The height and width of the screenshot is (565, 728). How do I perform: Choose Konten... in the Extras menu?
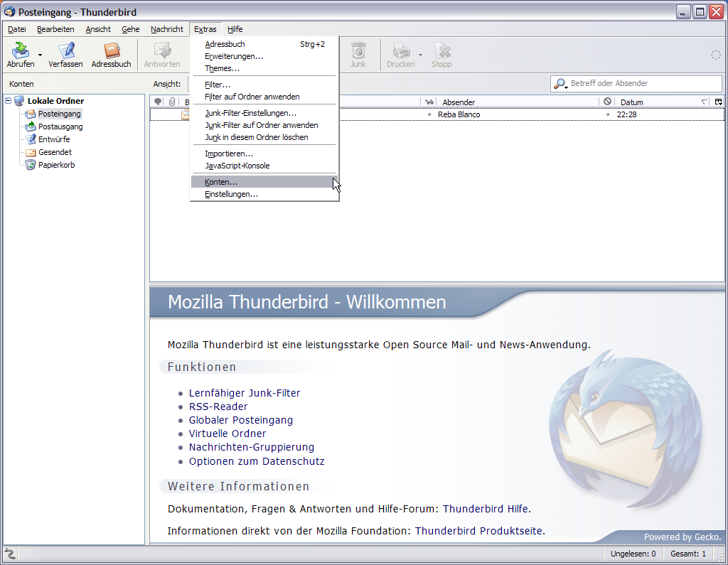(x=264, y=182)
